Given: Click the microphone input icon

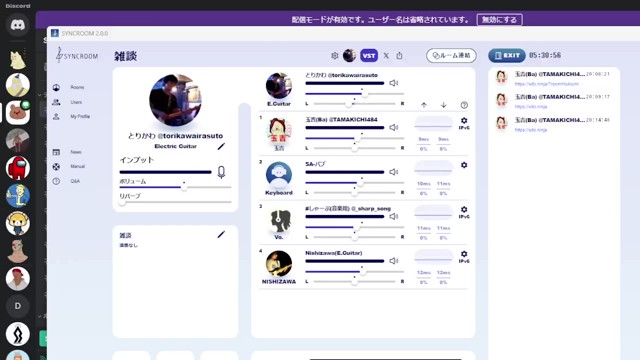Looking at the screenshot, I should coord(221,172).
